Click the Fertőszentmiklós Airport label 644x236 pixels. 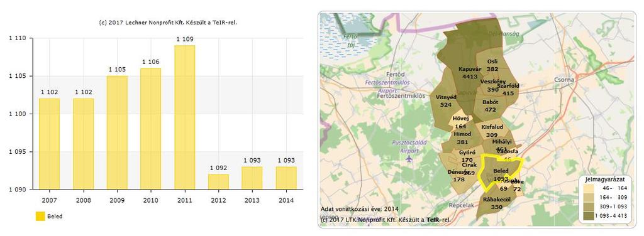click(x=387, y=87)
